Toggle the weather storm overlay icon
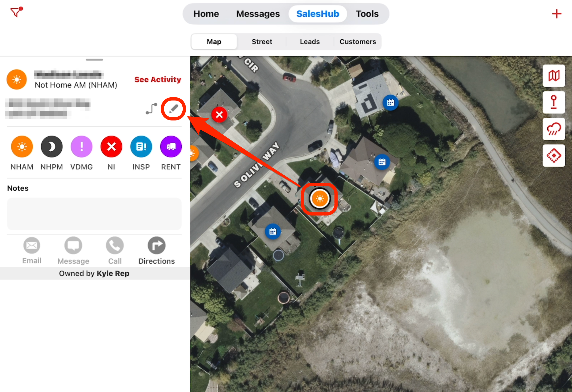The image size is (572, 392). tap(554, 129)
